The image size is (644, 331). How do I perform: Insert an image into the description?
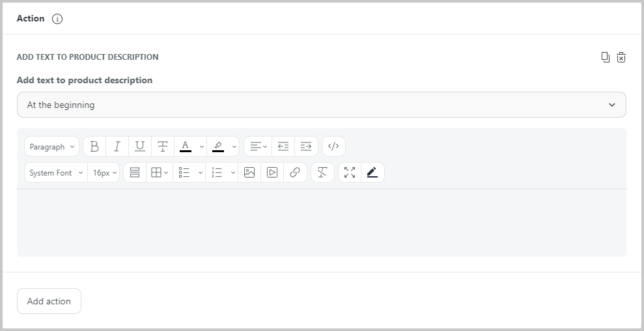(249, 172)
